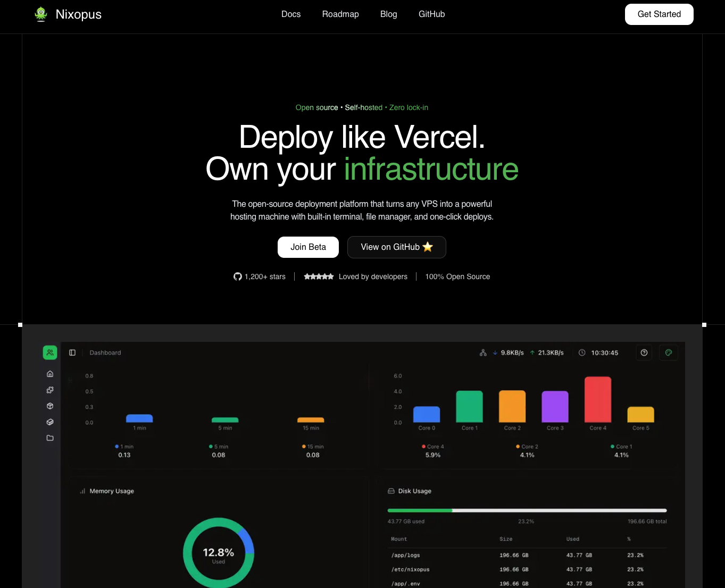Click the green team users icon
The image size is (725, 588).
coord(50,352)
